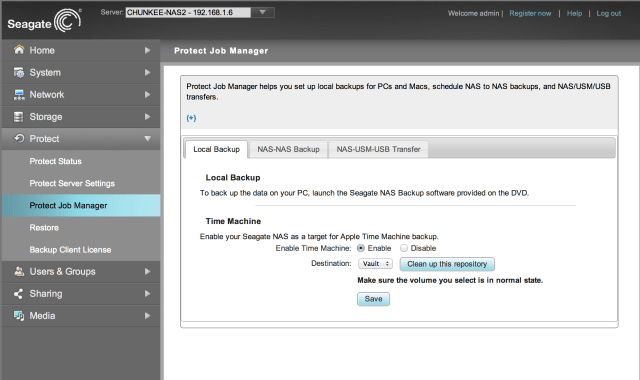Expand the Users & Groups arrow
Viewport: 640px width, 380px height.
(147, 271)
